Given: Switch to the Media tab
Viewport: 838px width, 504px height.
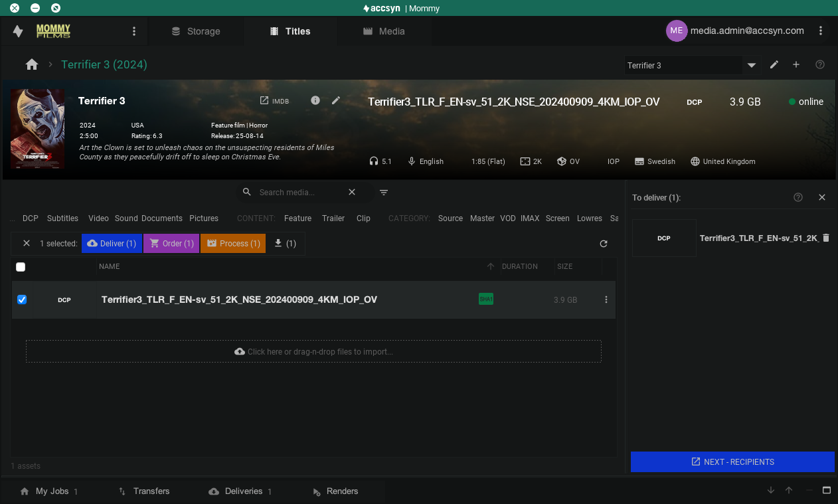Looking at the screenshot, I should tap(384, 31).
